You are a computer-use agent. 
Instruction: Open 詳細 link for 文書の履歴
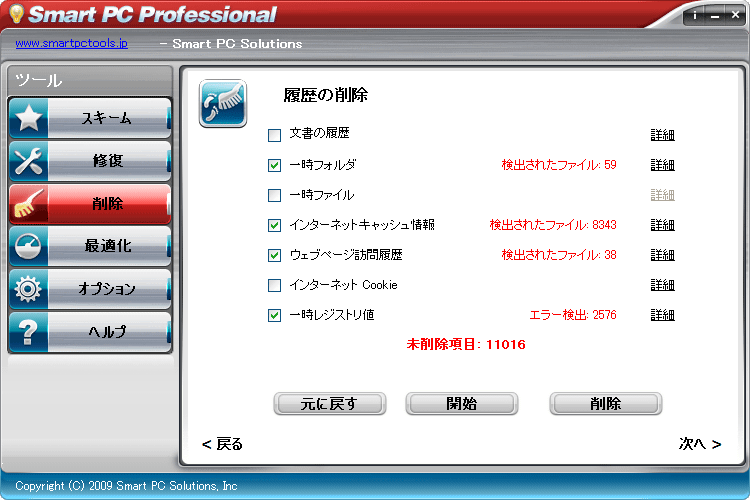[662, 135]
